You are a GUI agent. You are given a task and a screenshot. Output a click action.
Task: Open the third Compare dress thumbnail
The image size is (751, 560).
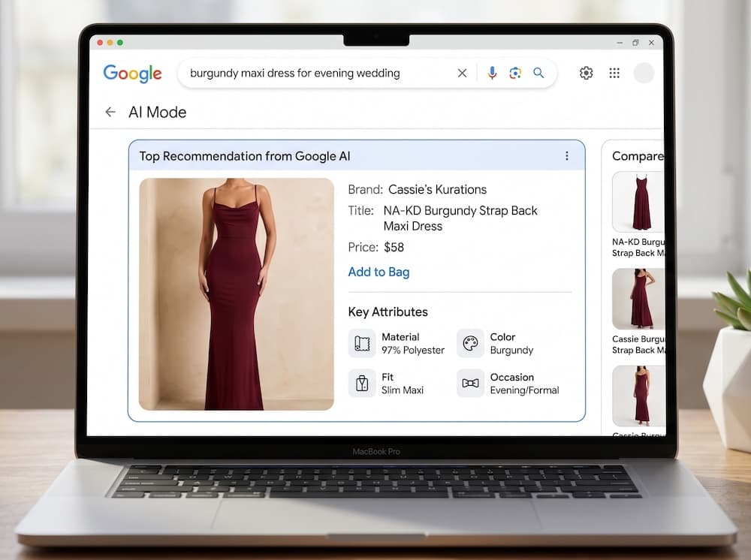pyautogui.click(x=638, y=396)
